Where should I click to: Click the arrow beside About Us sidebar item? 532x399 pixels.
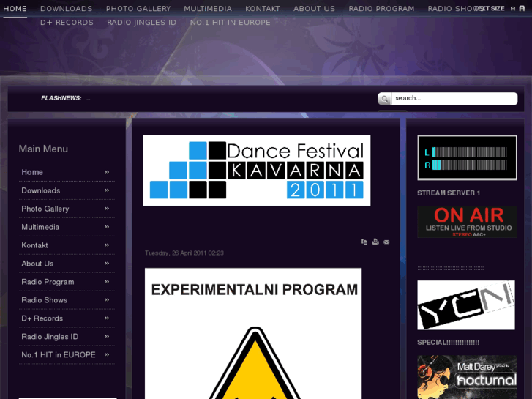coord(107,263)
